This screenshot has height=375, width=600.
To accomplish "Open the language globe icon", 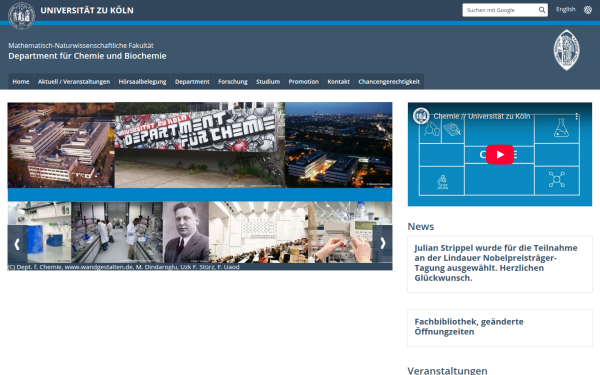I will [x=588, y=10].
